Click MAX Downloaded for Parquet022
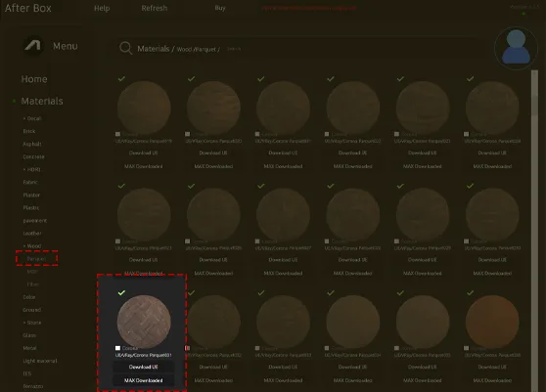The image size is (546, 392). pyautogui.click(x=352, y=166)
